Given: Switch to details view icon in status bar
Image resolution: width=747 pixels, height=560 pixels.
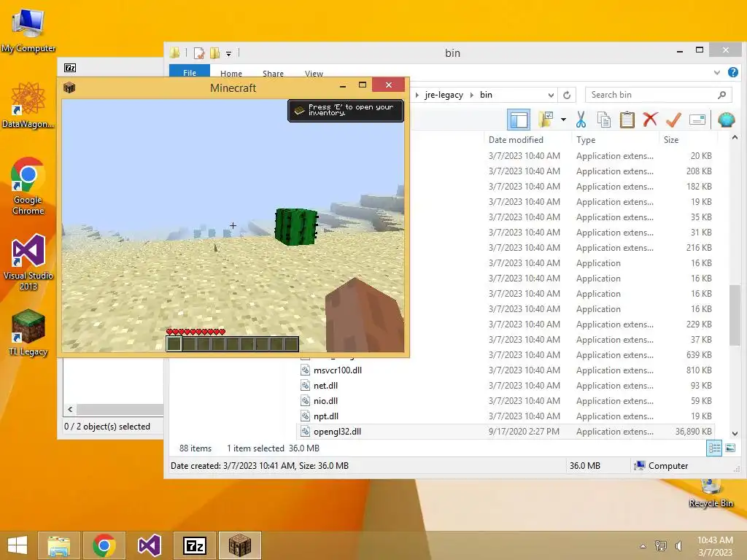Looking at the screenshot, I should coord(714,448).
